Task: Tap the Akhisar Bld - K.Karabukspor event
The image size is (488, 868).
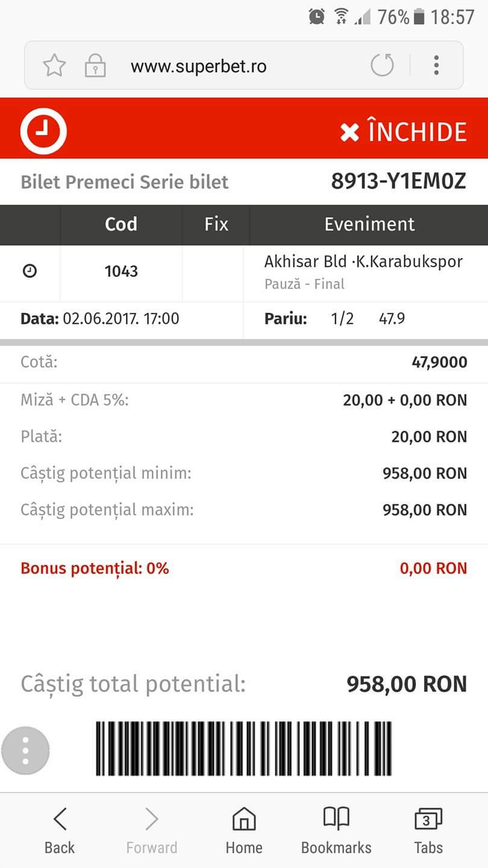Action: point(363,262)
